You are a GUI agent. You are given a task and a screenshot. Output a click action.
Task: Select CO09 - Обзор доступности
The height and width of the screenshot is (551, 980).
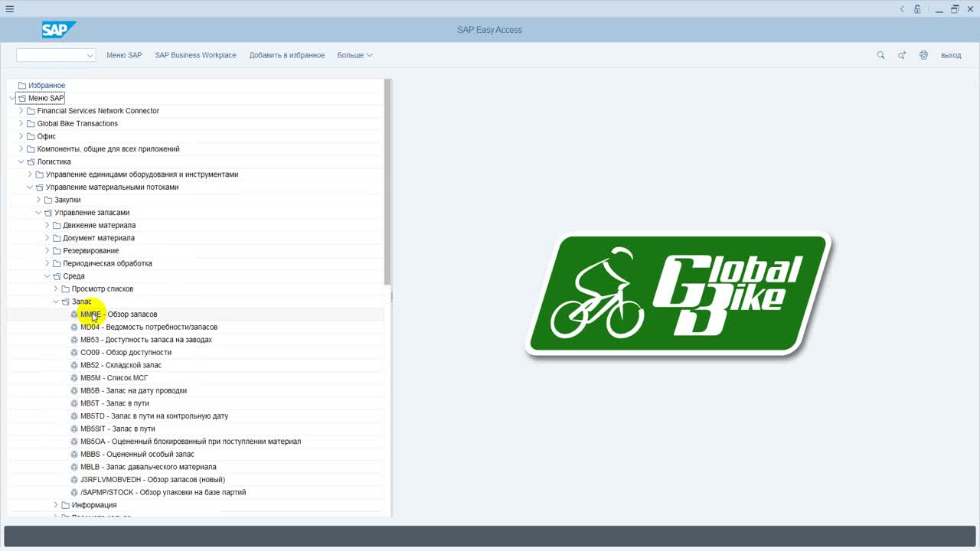click(x=126, y=353)
